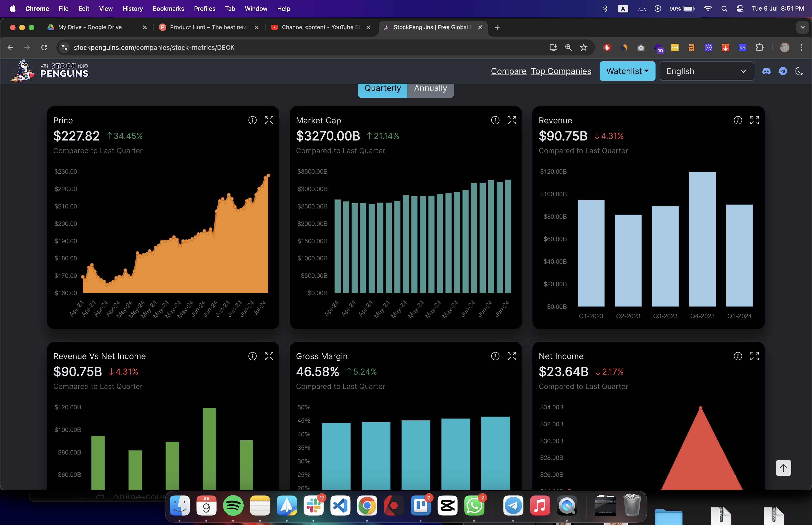This screenshot has width=812, height=525.
Task: Click the Q4-2023 Revenue bar
Action: click(702, 239)
